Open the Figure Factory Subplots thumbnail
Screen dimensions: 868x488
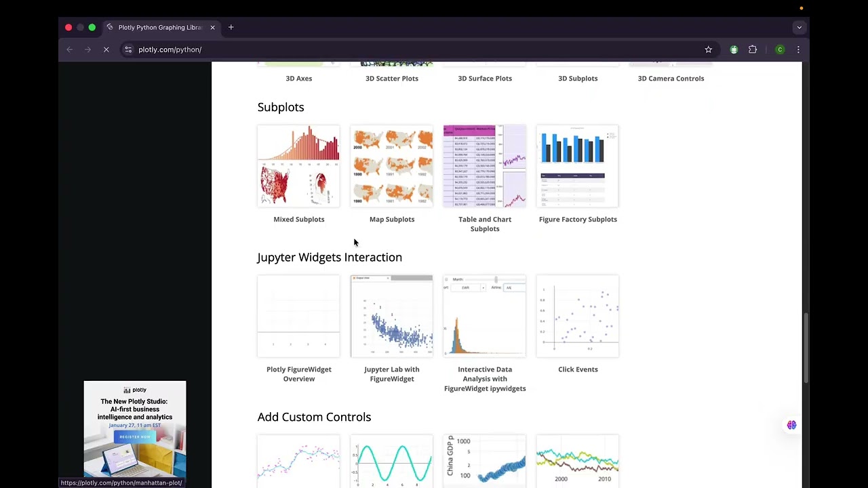click(578, 166)
